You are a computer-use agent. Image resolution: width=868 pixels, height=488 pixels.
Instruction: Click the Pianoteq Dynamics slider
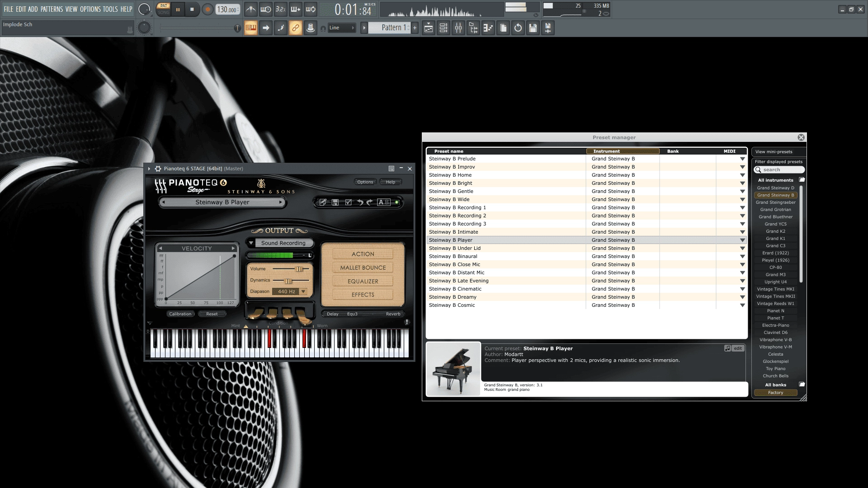(291, 281)
